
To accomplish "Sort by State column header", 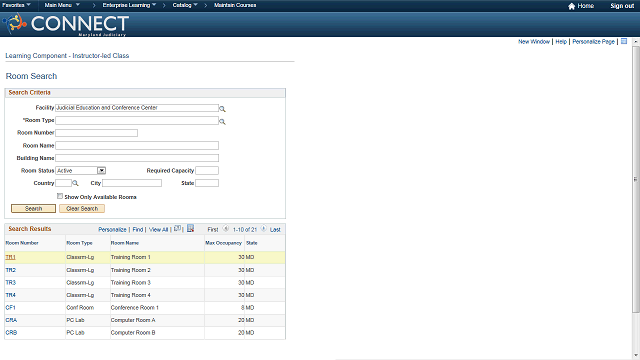I will (252, 243).
